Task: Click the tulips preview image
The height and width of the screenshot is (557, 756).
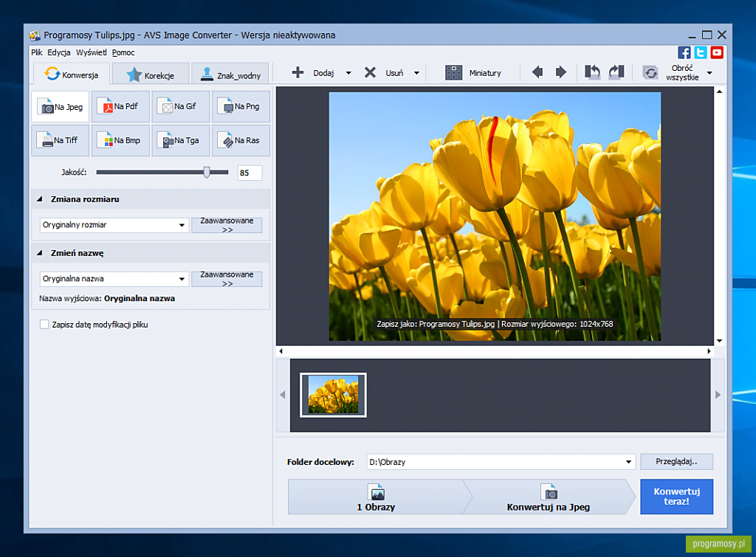Action: pos(495,216)
